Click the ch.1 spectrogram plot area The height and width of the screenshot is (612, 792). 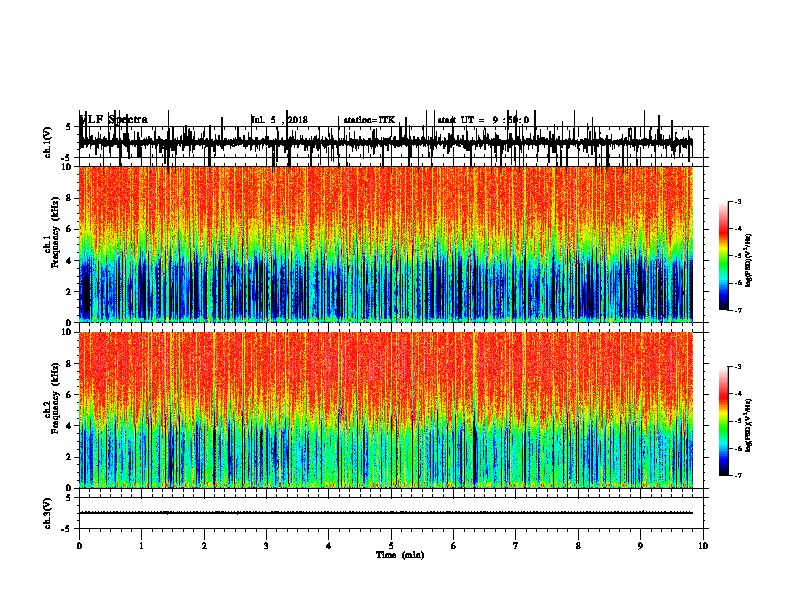click(x=386, y=244)
